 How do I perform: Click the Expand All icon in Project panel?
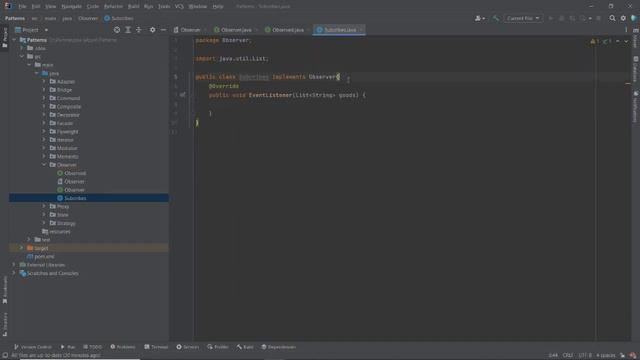tap(128, 30)
